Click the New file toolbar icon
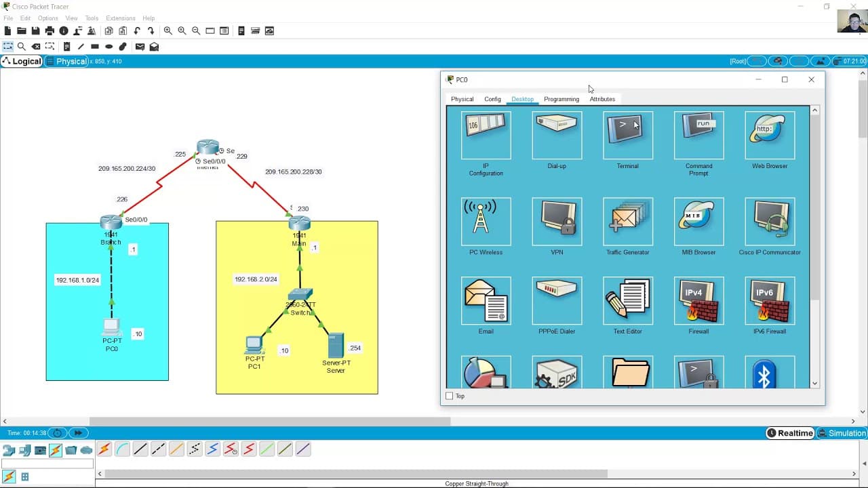The height and width of the screenshot is (488, 868). point(7,30)
